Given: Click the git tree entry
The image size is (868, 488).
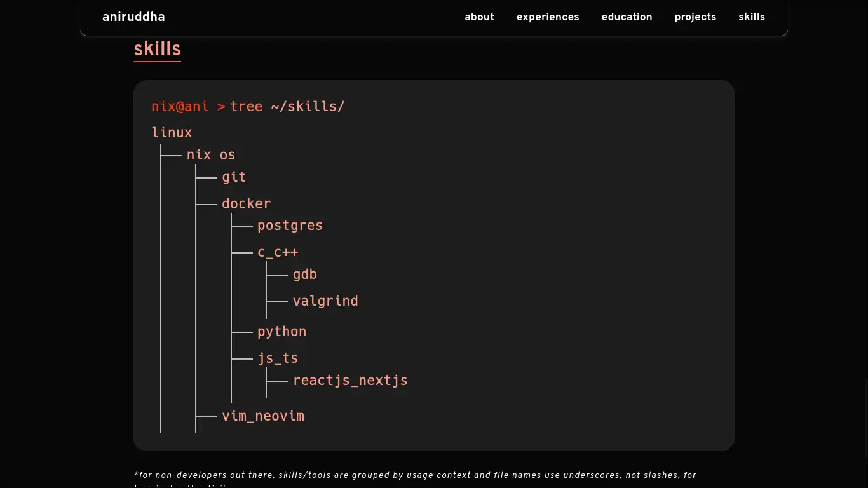Looking at the screenshot, I should coord(234,177).
